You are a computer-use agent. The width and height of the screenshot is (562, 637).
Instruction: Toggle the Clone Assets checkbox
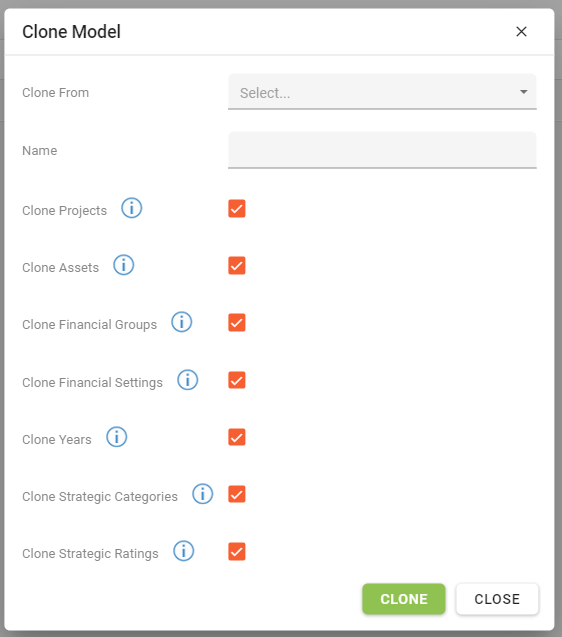click(237, 266)
